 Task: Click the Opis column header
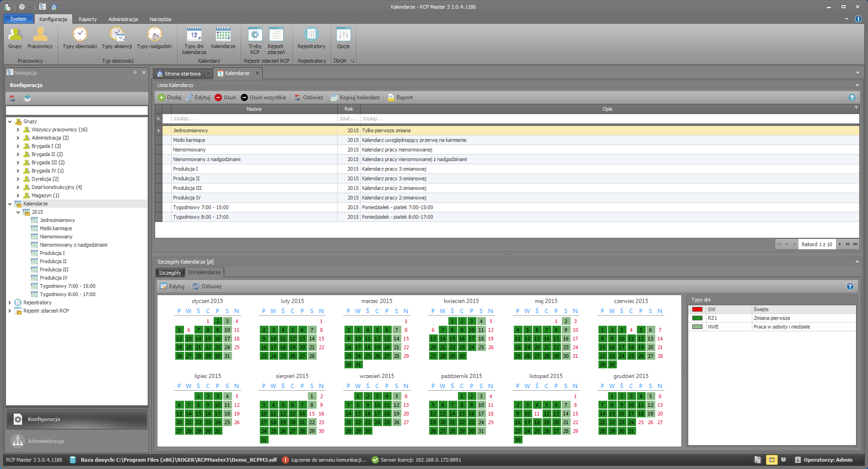click(x=607, y=109)
